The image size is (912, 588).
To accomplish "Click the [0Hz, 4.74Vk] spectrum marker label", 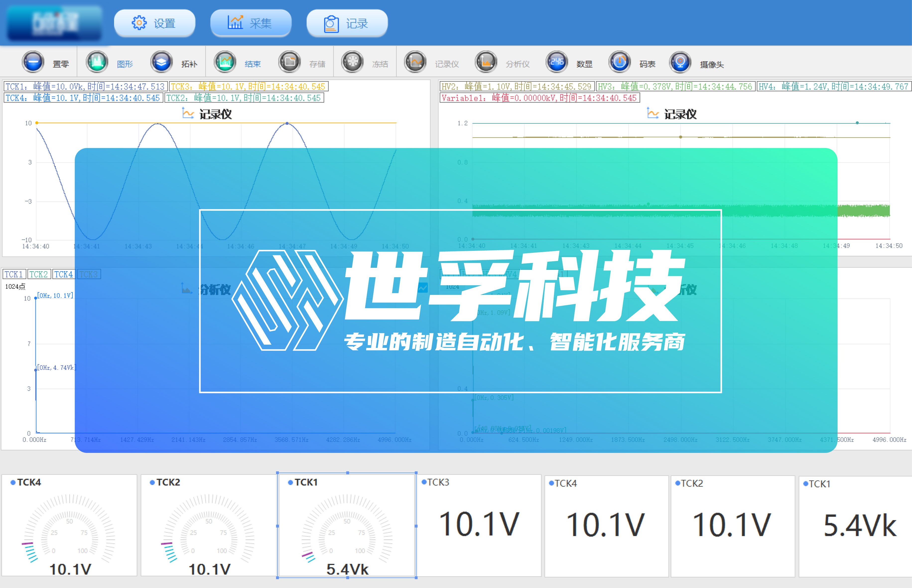I will coord(57,368).
